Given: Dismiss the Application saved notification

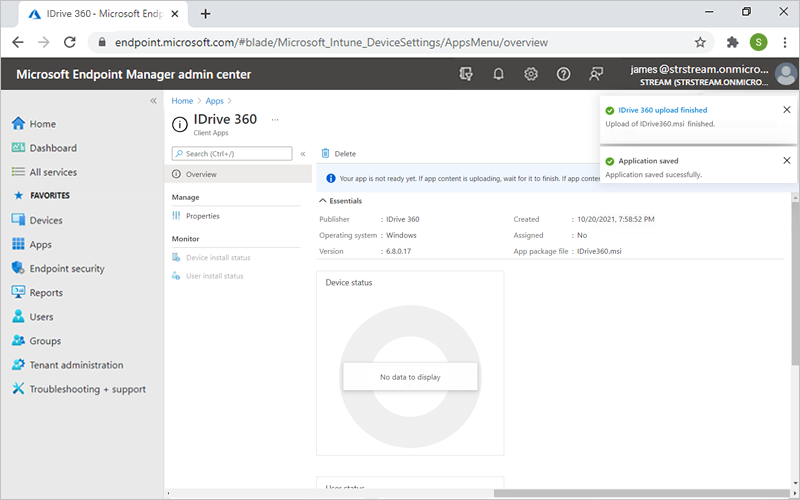Looking at the screenshot, I should tap(786, 160).
